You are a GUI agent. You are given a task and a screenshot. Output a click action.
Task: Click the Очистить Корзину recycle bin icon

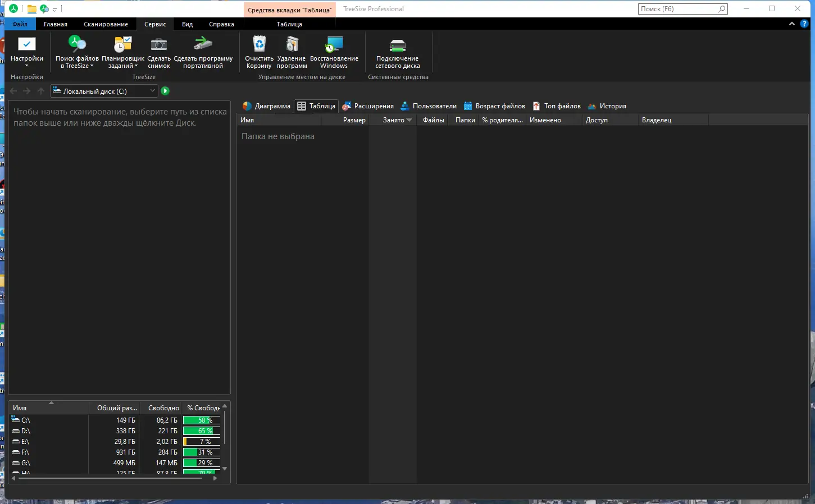tap(259, 44)
